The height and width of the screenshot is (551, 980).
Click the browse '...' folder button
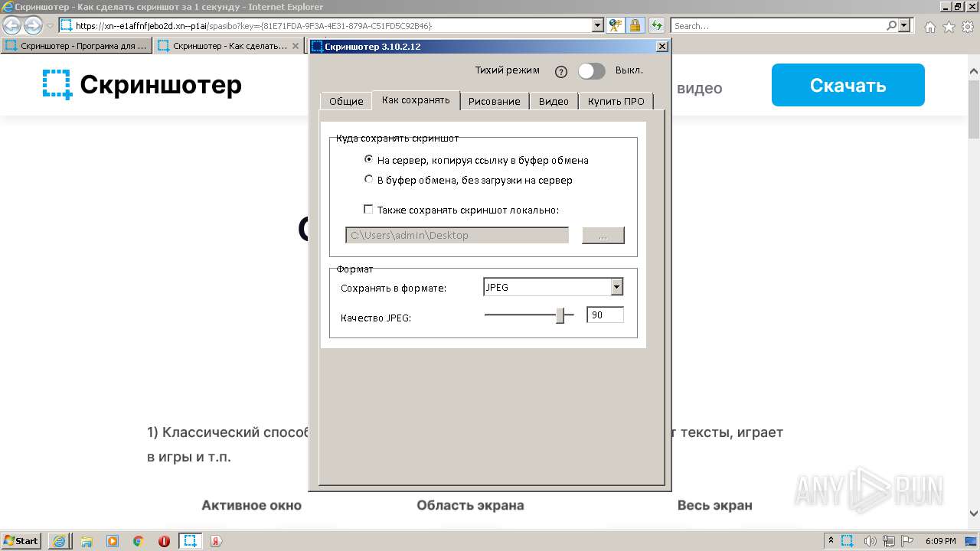pos(603,235)
